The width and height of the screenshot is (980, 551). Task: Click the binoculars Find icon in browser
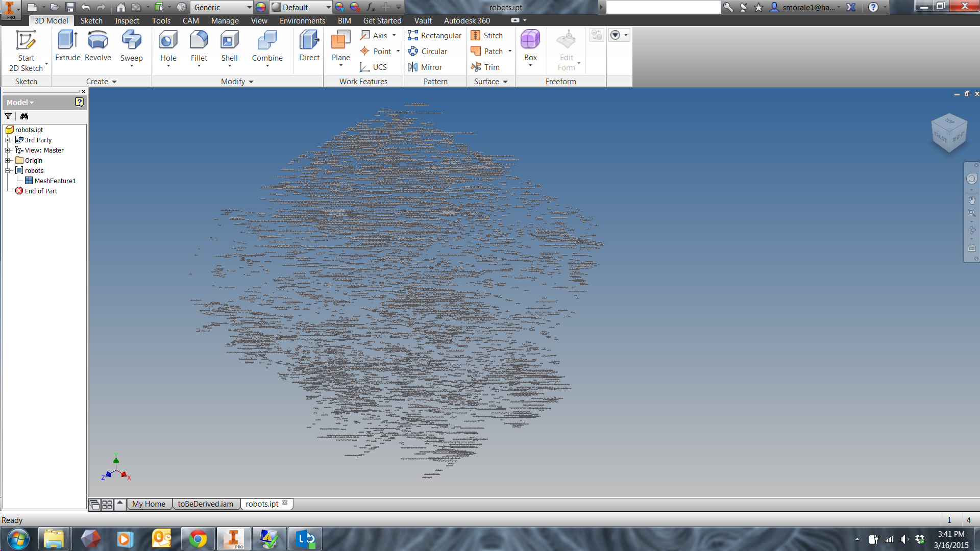click(x=24, y=116)
